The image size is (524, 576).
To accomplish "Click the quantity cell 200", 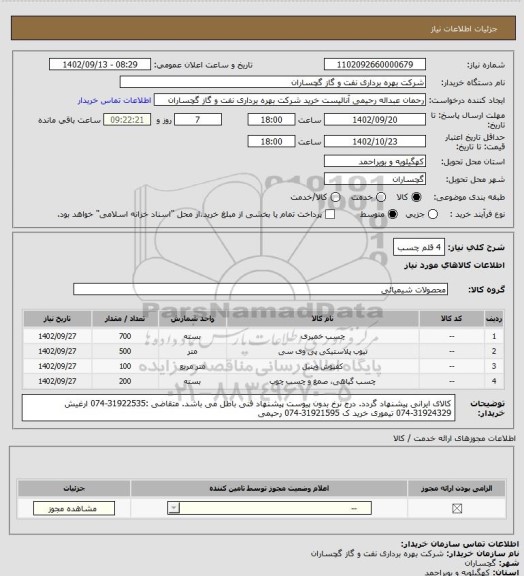I will [125, 381].
